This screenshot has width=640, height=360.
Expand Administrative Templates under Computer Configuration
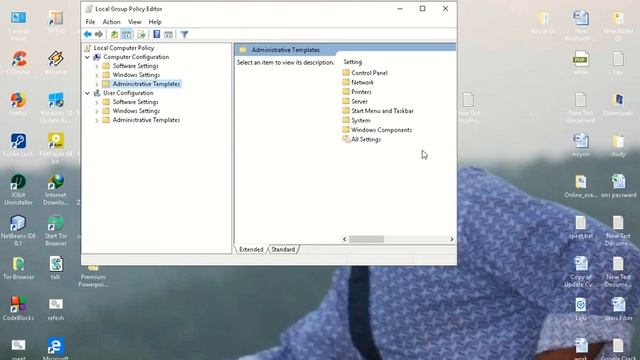click(97, 84)
